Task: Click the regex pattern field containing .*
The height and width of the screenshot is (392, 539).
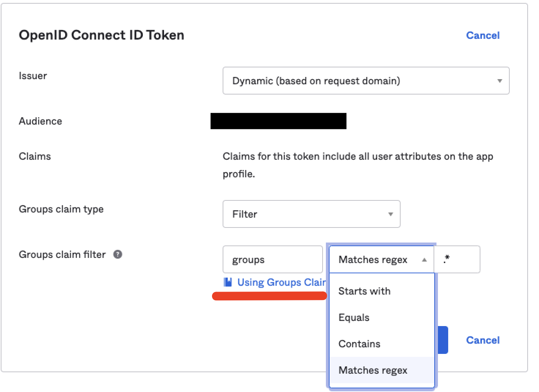Action: pos(457,259)
